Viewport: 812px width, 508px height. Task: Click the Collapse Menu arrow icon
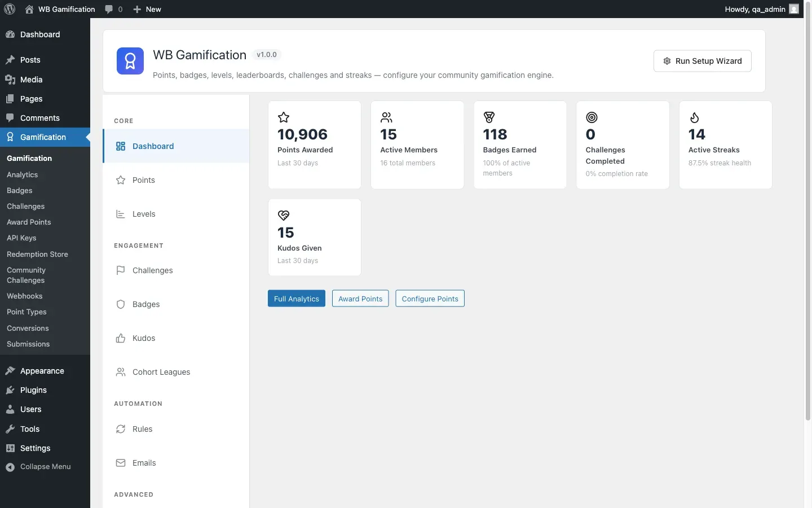click(x=10, y=467)
